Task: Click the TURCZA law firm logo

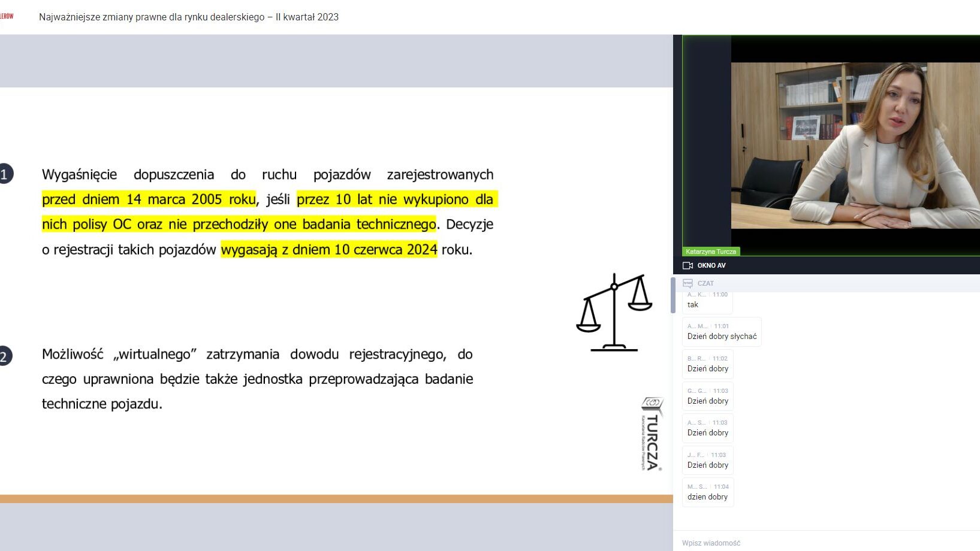Action: tap(652, 434)
